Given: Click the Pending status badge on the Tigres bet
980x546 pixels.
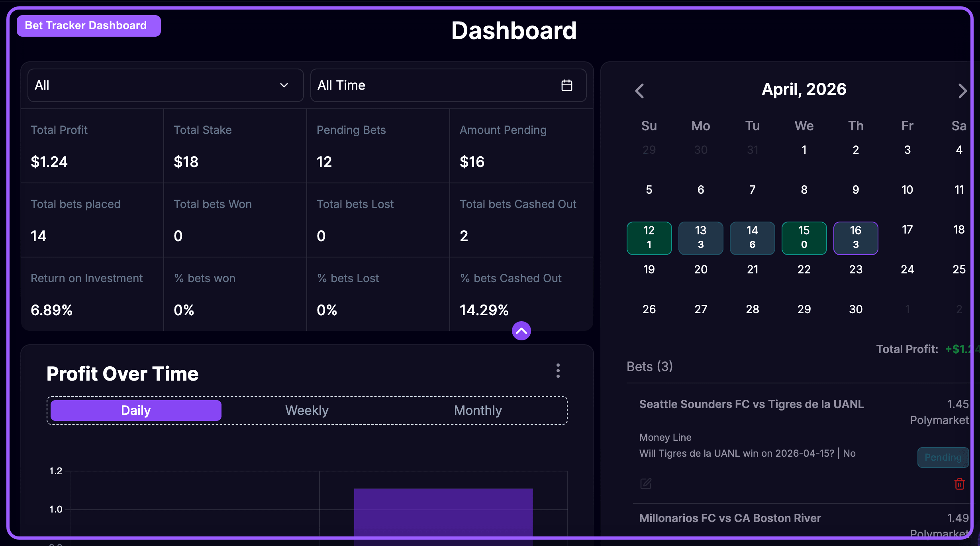Looking at the screenshot, I should pyautogui.click(x=943, y=457).
